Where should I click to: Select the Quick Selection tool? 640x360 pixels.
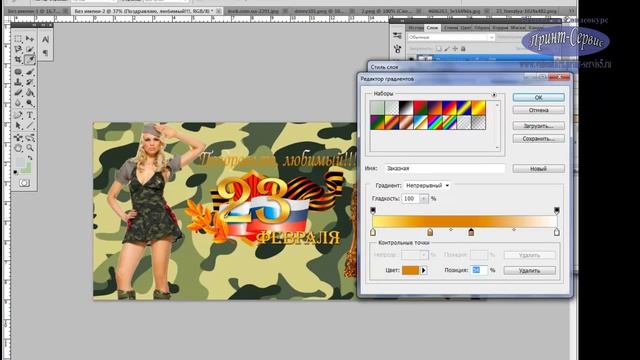click(x=29, y=49)
